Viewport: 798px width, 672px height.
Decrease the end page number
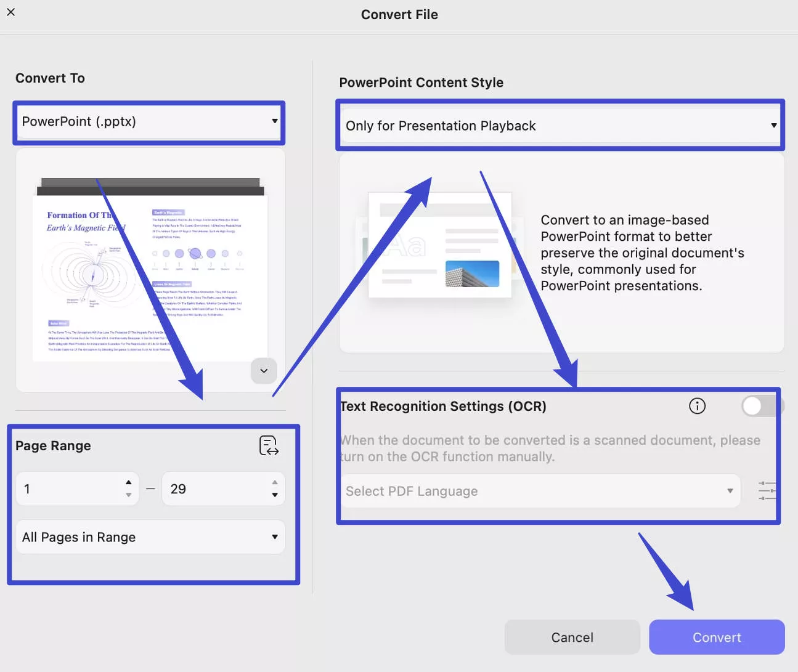pos(275,495)
